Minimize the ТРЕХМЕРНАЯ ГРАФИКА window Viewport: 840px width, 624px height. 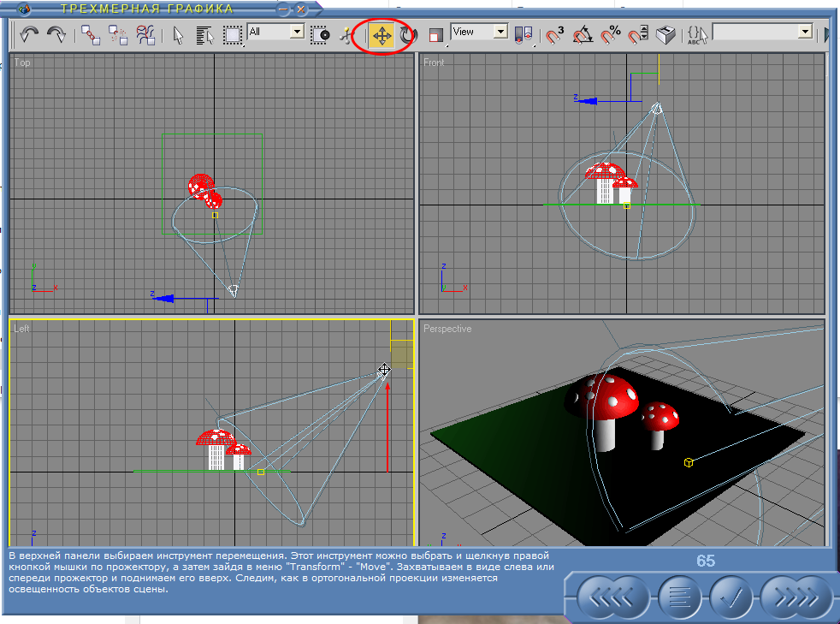pos(283,9)
